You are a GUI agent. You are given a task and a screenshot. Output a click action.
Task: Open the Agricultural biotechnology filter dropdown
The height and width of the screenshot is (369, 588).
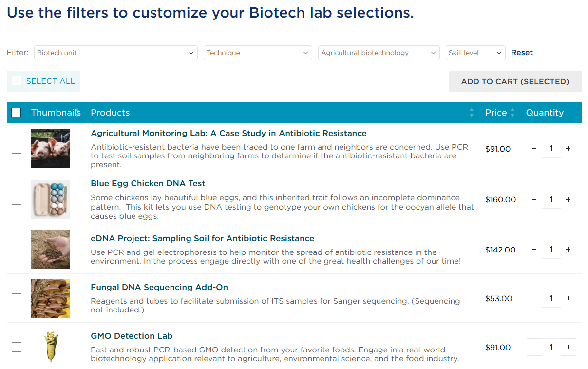379,53
